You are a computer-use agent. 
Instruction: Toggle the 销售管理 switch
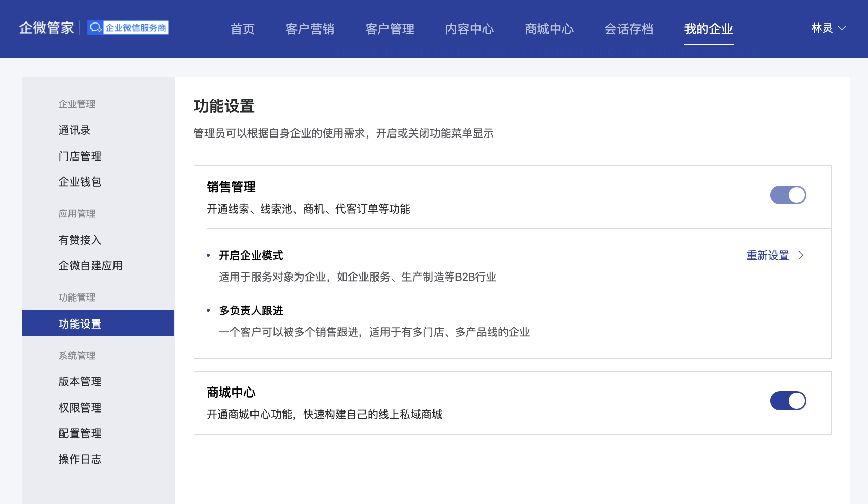point(788,195)
